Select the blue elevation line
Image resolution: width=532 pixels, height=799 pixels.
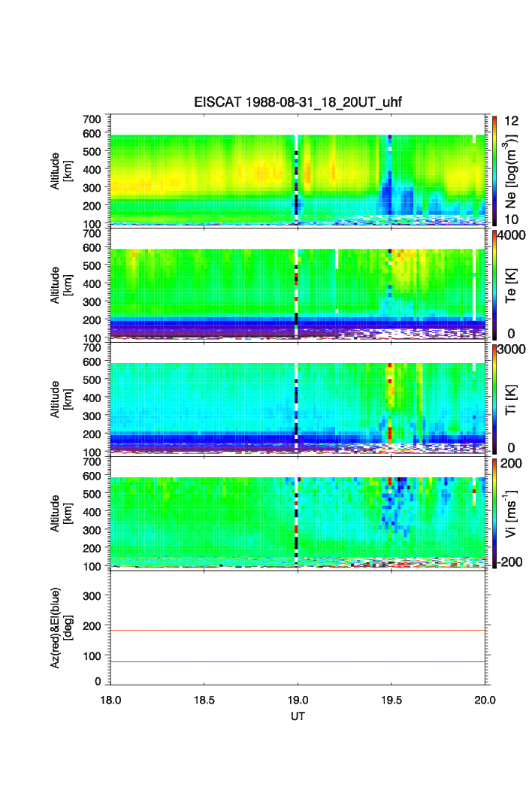coord(298,662)
